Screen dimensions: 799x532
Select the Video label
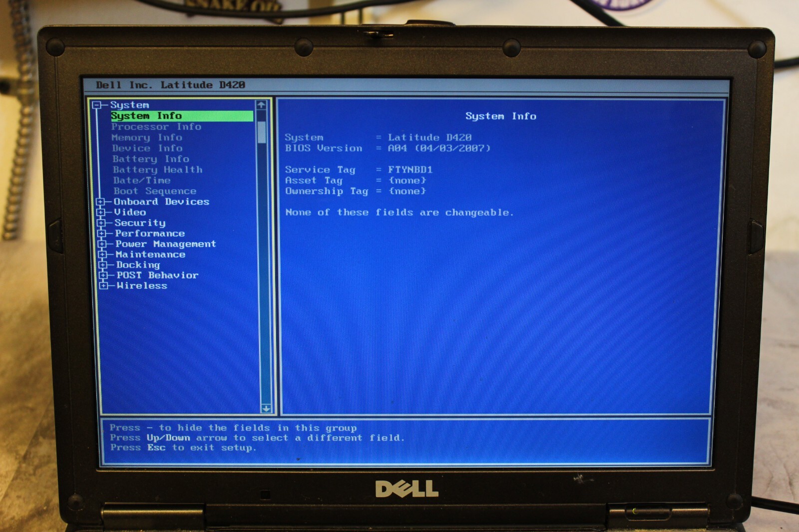click(x=130, y=212)
